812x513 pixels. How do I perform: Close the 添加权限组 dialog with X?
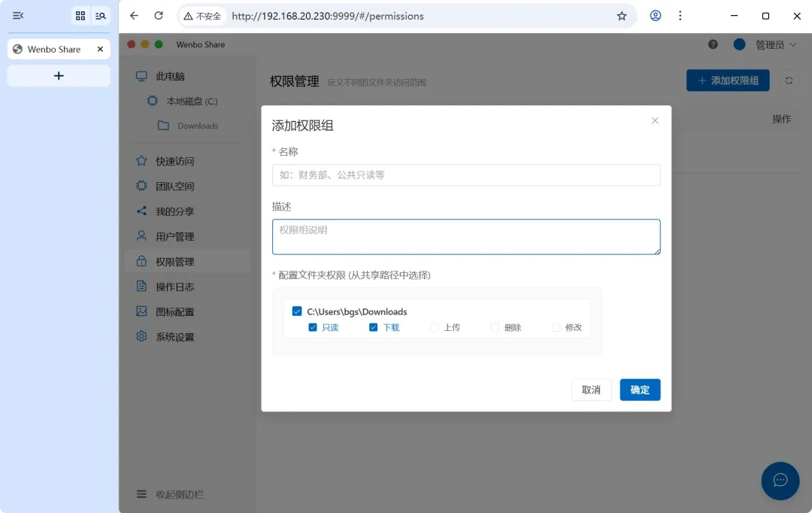coord(655,120)
